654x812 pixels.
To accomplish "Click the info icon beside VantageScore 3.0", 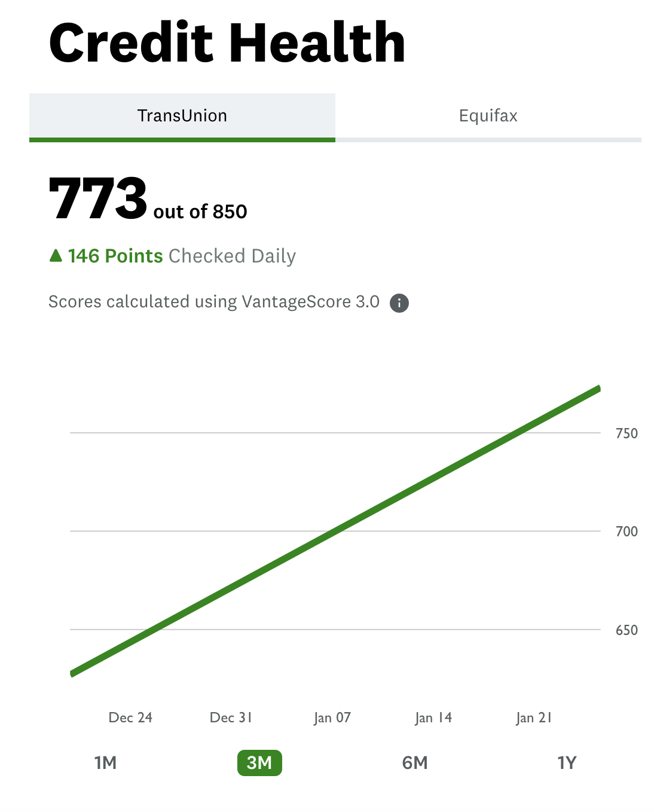I will 399,303.
